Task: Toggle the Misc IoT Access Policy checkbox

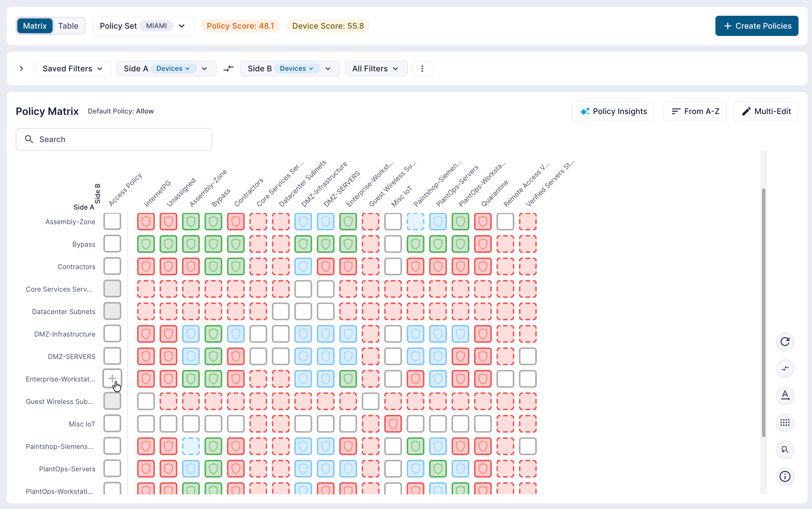Action: pyautogui.click(x=112, y=424)
